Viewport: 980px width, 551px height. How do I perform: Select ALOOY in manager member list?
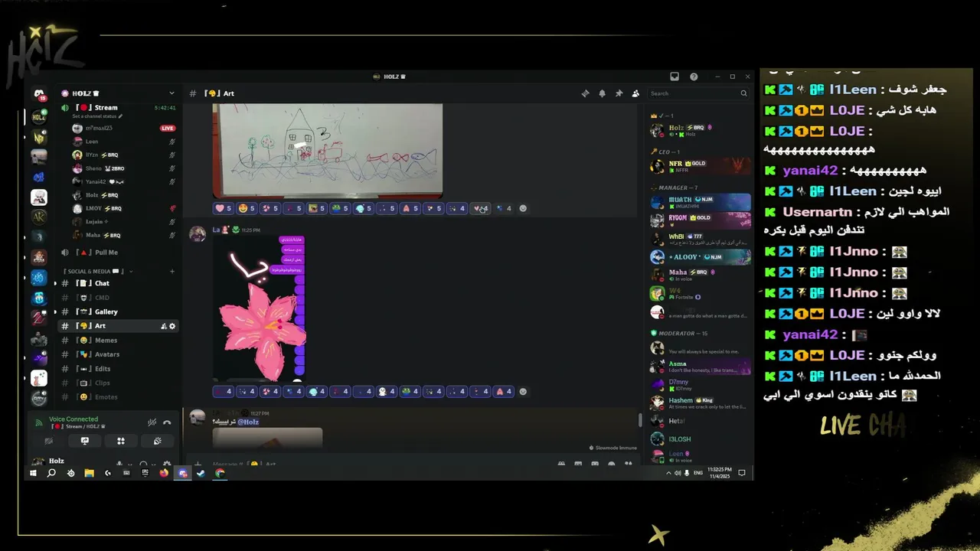701,257
